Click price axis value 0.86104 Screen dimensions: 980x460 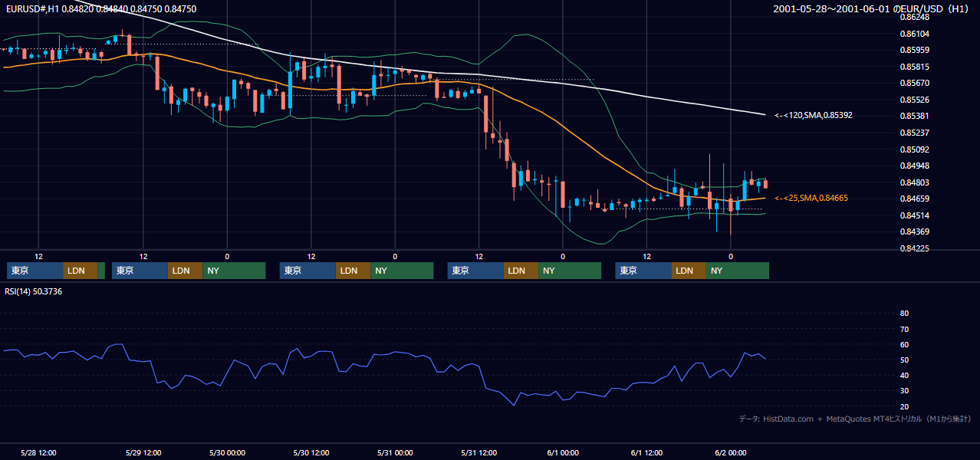pos(914,34)
